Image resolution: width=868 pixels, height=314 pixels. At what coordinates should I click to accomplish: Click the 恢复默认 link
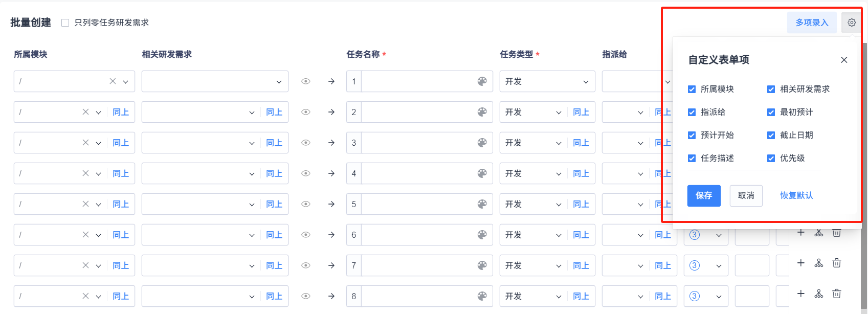(x=796, y=195)
